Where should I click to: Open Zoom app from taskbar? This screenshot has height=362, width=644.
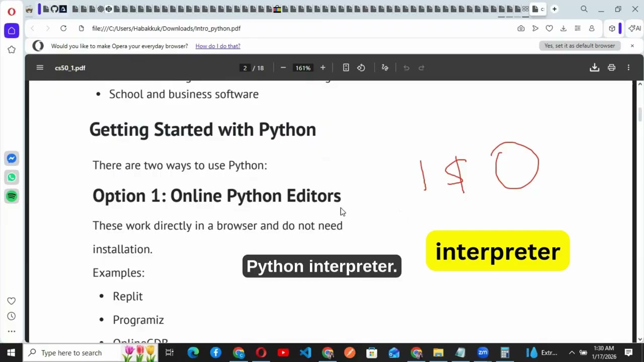coord(482,352)
